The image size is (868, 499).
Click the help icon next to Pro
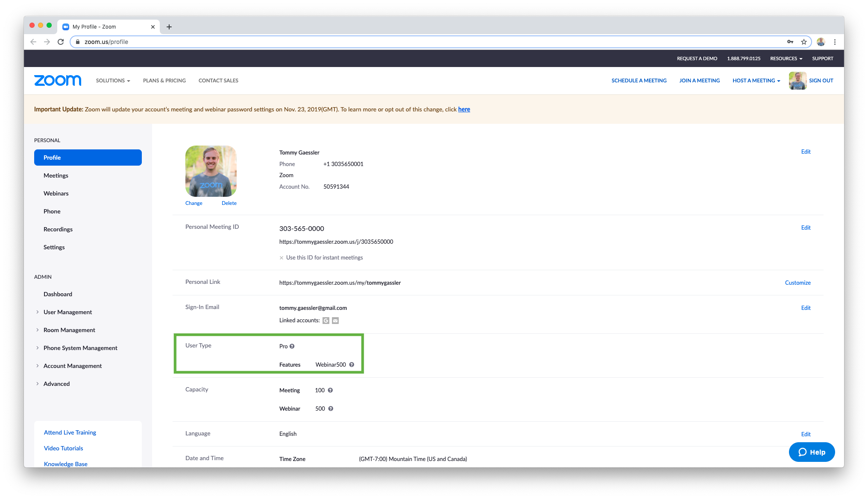pyautogui.click(x=292, y=346)
